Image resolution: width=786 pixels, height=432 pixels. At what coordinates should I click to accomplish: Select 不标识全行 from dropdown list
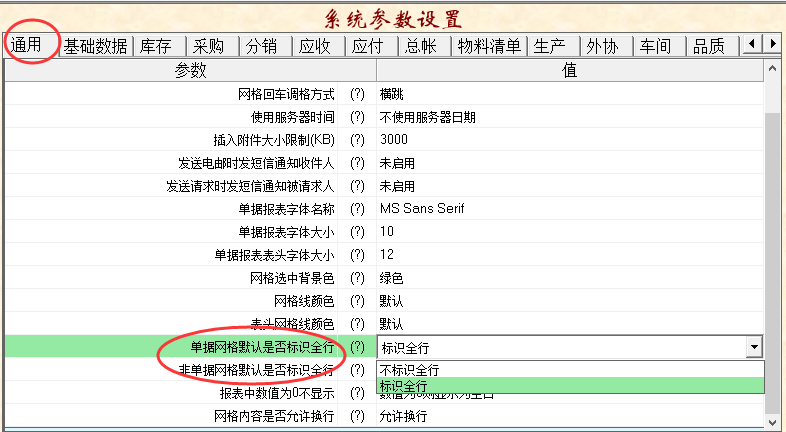(x=570, y=370)
